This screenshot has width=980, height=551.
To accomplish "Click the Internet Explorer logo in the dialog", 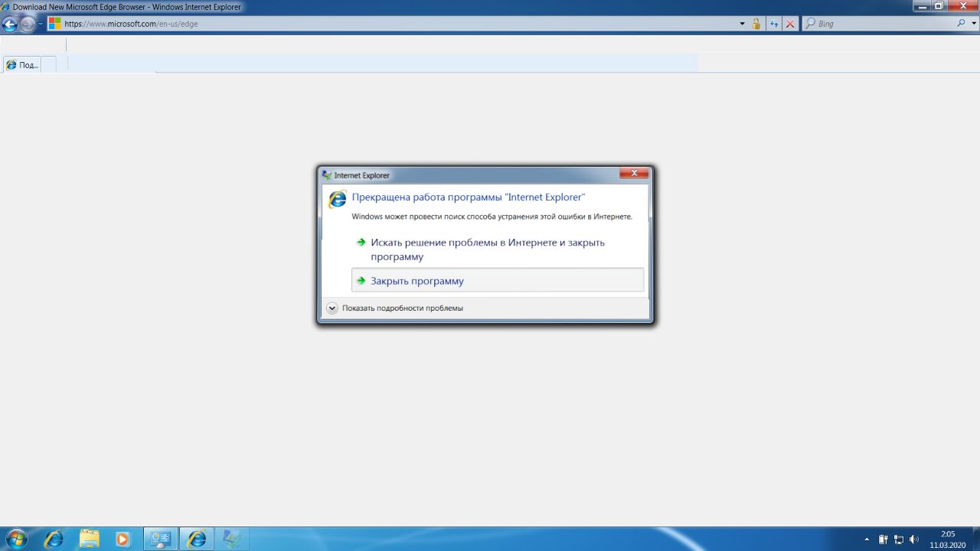I will tap(337, 200).
